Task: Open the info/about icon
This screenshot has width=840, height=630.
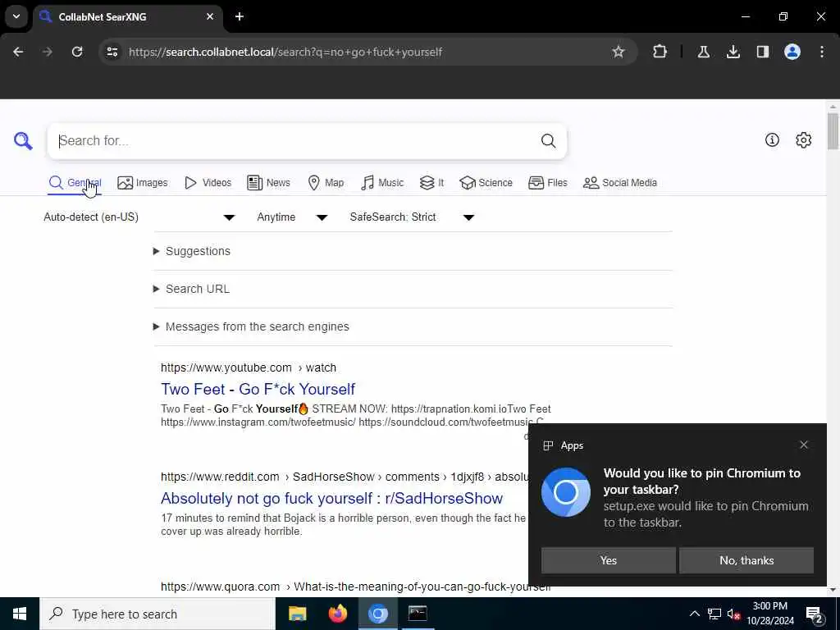Action: point(772,139)
